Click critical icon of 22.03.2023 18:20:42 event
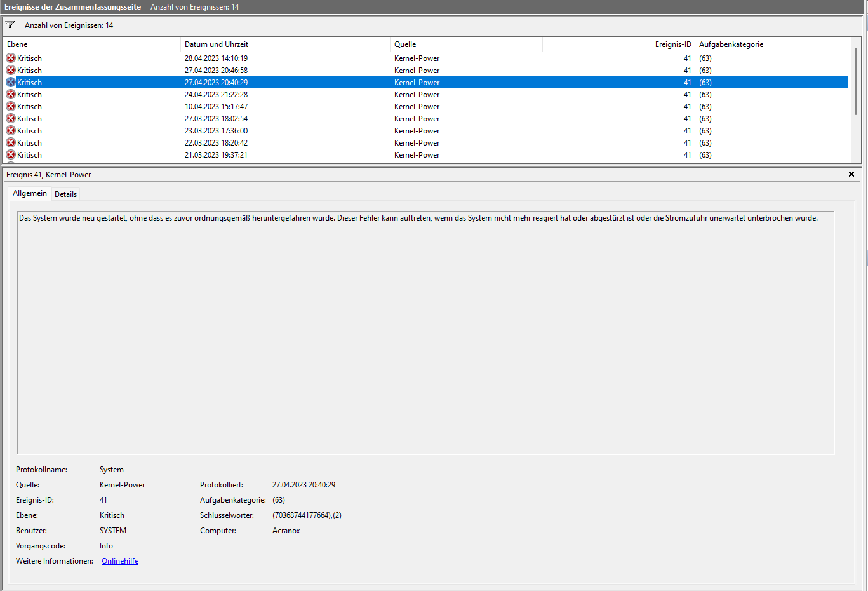Image resolution: width=868 pixels, height=591 pixels. [x=11, y=142]
